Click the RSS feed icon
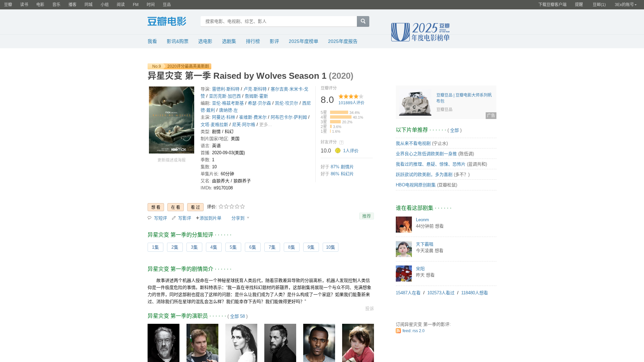The height and width of the screenshot is (362, 644). point(398,331)
